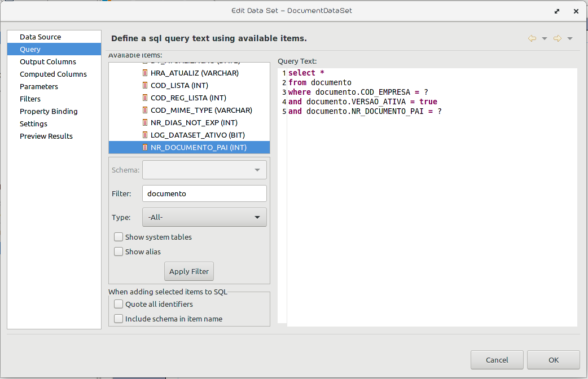Image resolution: width=588 pixels, height=379 pixels.
Task: Check Quote all identifiers option
Action: (x=119, y=304)
